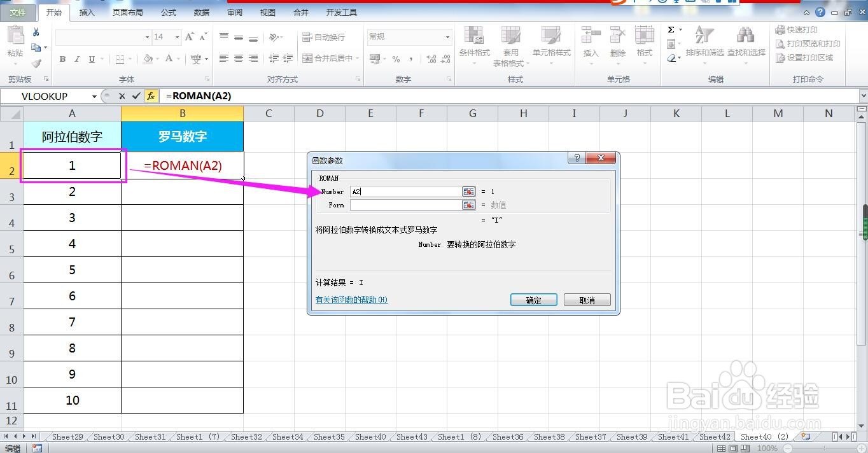Click the Format Painter brush icon

(36, 63)
